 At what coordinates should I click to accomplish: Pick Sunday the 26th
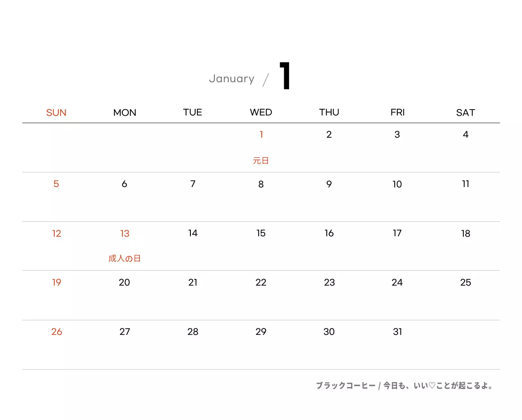point(57,332)
